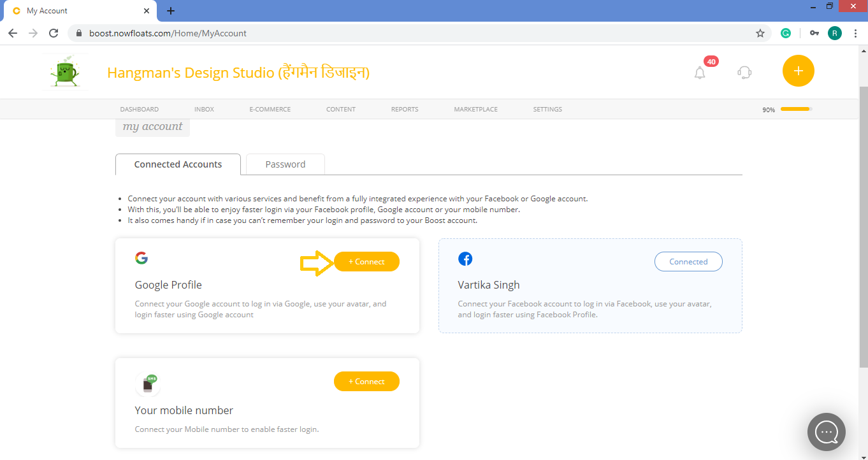Viewport: 868px width, 460px height.
Task: View site security lock info
Action: (x=79, y=33)
